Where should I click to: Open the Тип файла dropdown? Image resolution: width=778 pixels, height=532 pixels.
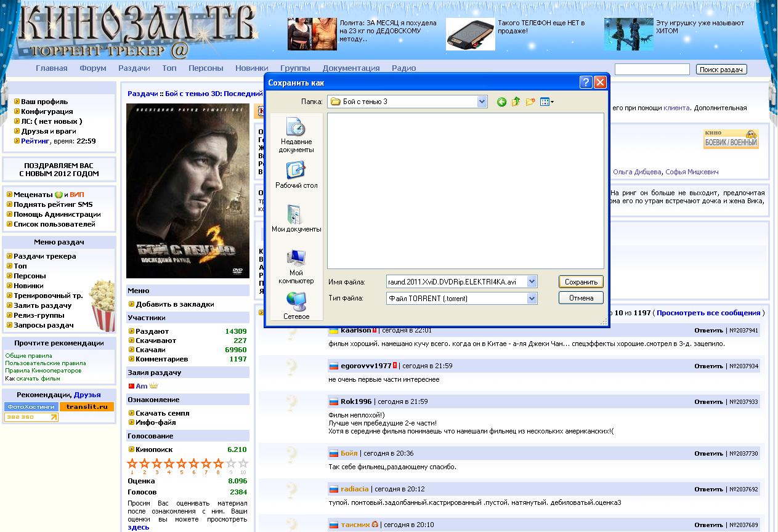[x=532, y=299]
